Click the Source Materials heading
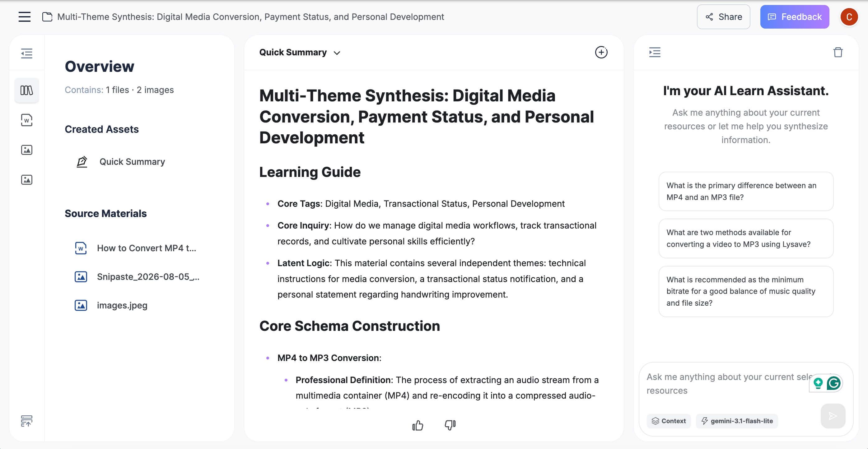 pyautogui.click(x=106, y=214)
